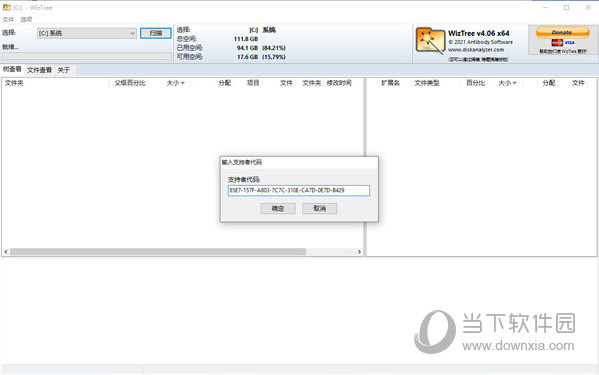The width and height of the screenshot is (599, 375).
Task: Open the 选项 menu
Action: pos(26,19)
